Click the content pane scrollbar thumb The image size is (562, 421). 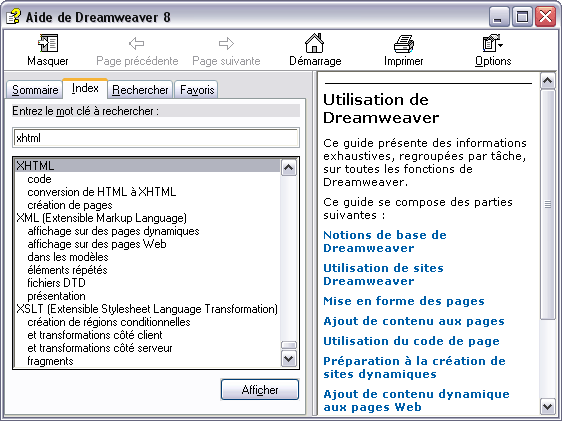547,204
